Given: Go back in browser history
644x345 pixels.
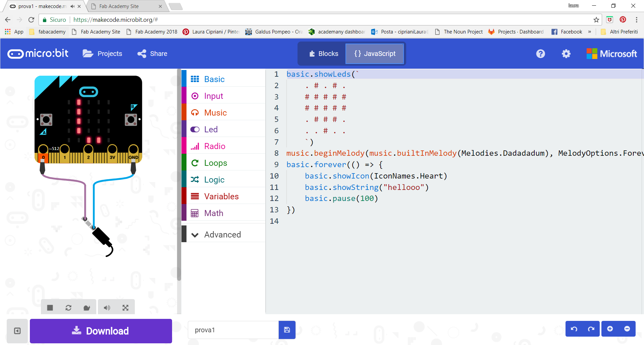Looking at the screenshot, I should 8,20.
